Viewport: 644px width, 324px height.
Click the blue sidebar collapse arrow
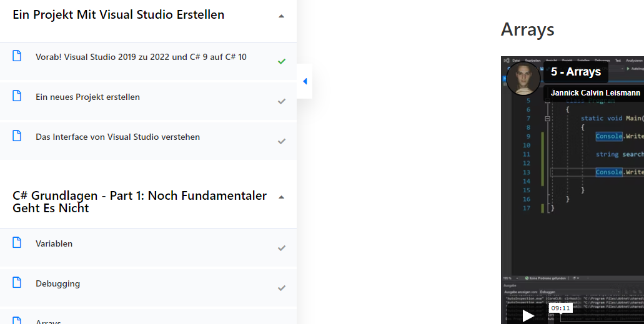click(305, 81)
